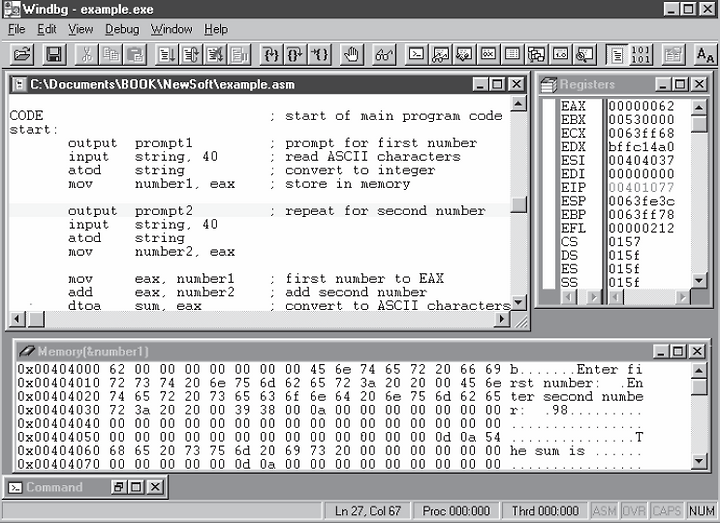Click the Registers window title icon
This screenshot has height=523, width=720.
click(549, 84)
